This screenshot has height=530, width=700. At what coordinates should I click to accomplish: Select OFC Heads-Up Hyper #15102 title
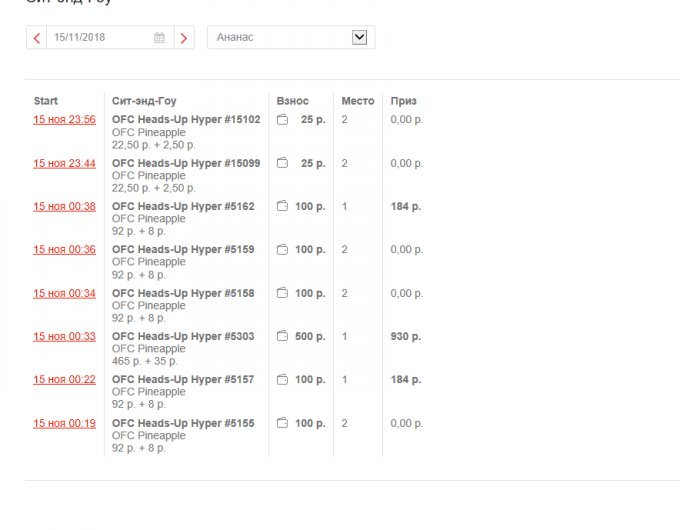click(186, 120)
